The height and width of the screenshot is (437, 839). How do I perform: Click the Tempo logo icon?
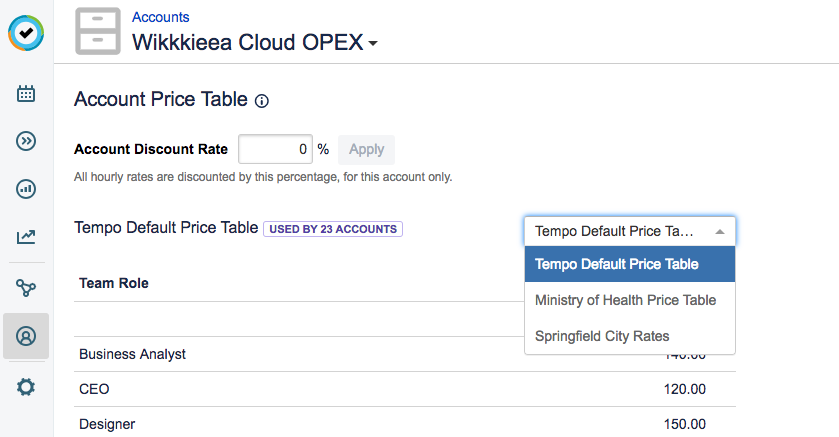[26, 32]
